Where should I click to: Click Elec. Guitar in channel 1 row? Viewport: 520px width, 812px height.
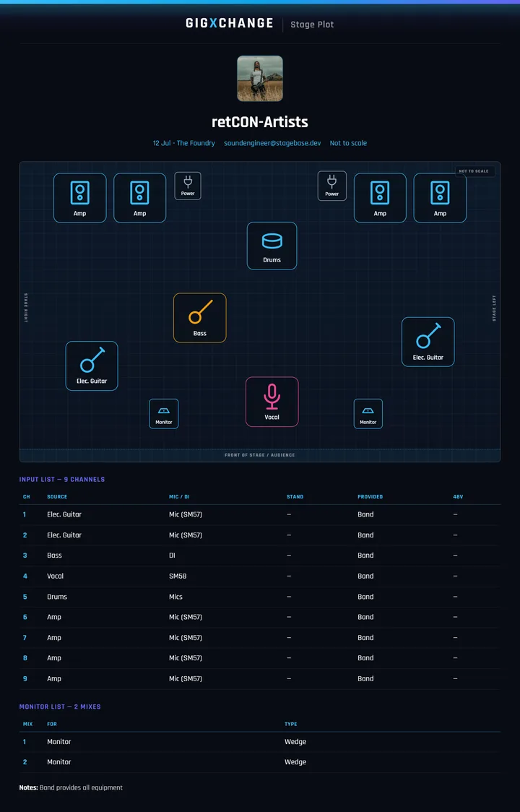[64, 514]
